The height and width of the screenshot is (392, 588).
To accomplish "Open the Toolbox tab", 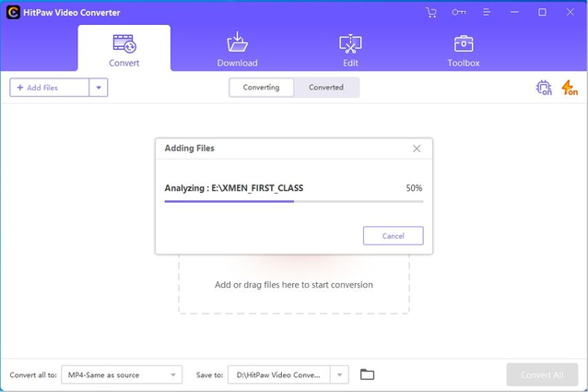I will 464,51.
